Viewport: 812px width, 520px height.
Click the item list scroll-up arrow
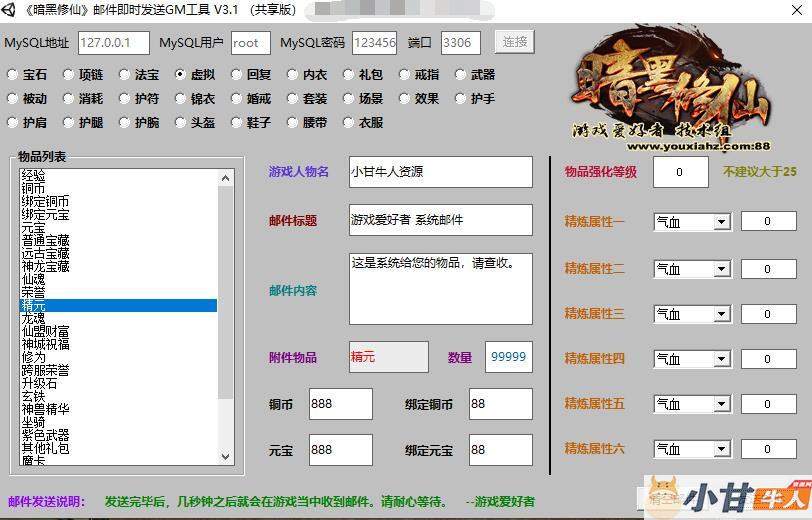pyautogui.click(x=225, y=178)
